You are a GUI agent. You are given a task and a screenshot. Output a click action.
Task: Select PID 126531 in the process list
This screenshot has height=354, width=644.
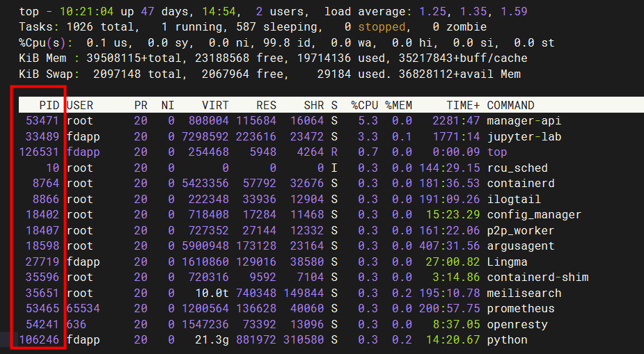click(x=39, y=152)
